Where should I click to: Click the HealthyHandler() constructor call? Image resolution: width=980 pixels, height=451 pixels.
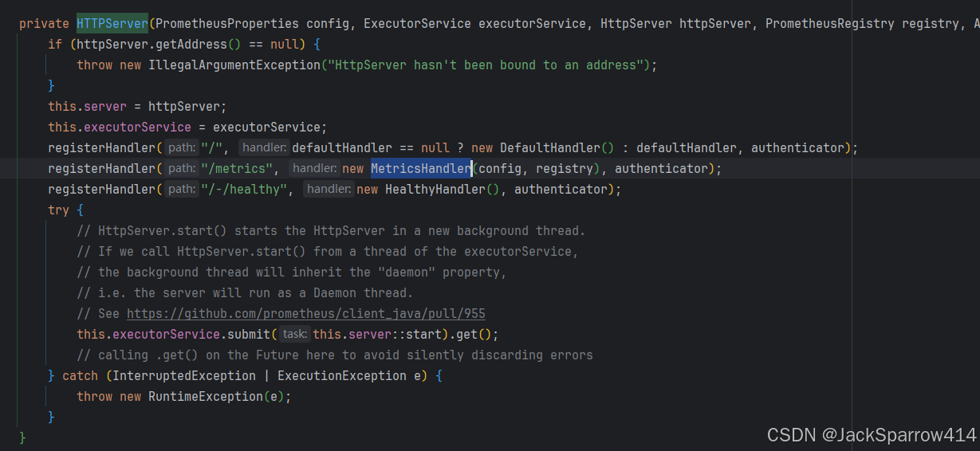(x=441, y=190)
